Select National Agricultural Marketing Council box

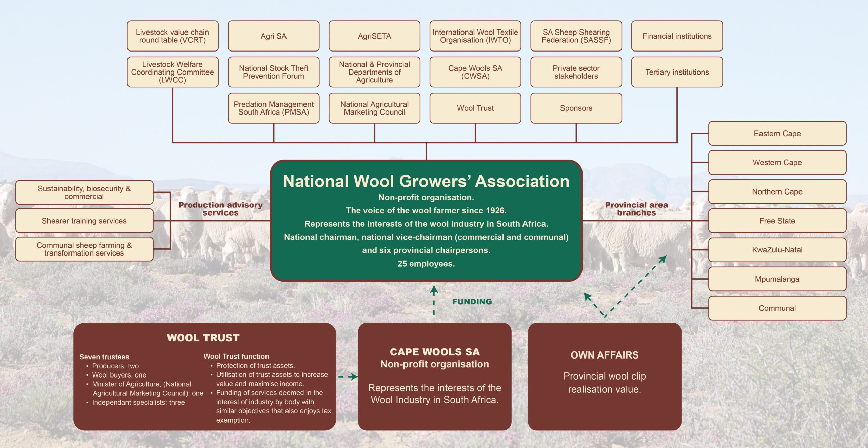pyautogui.click(x=374, y=108)
